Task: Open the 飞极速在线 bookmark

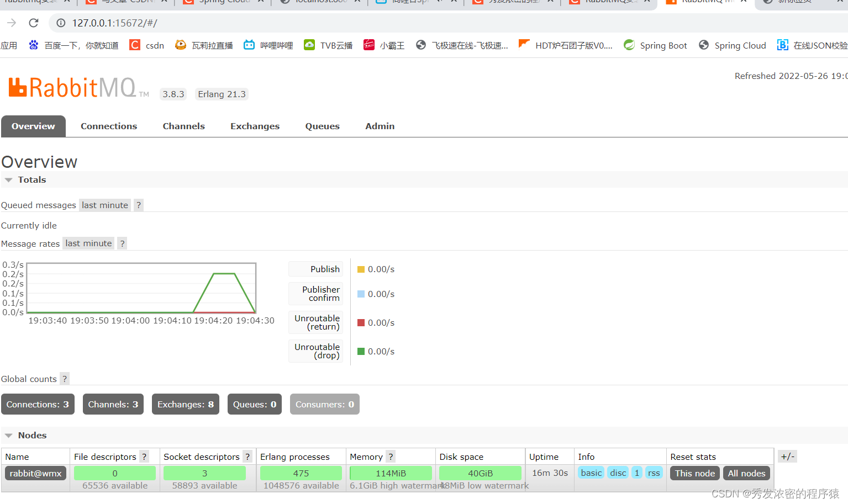Action: [462, 45]
